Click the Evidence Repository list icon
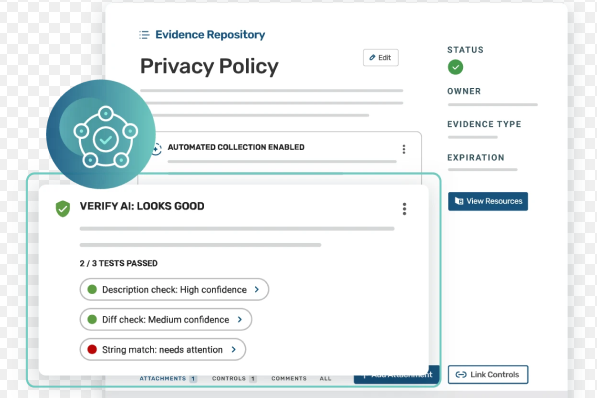This screenshot has width=597, height=398. [144, 35]
